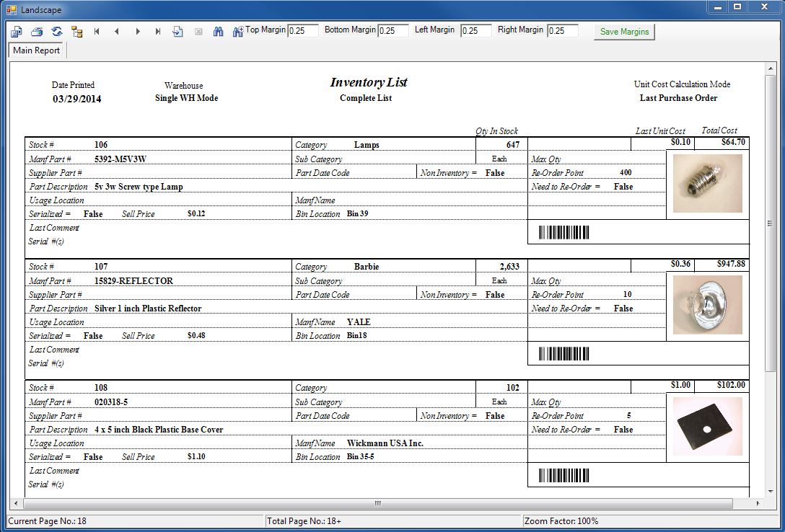
Task: Click the Zoom binoculars-plus icon
Action: click(x=237, y=32)
